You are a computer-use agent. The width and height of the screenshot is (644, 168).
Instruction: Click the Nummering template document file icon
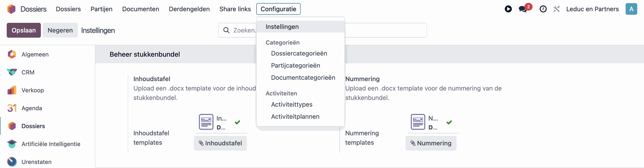click(x=418, y=122)
